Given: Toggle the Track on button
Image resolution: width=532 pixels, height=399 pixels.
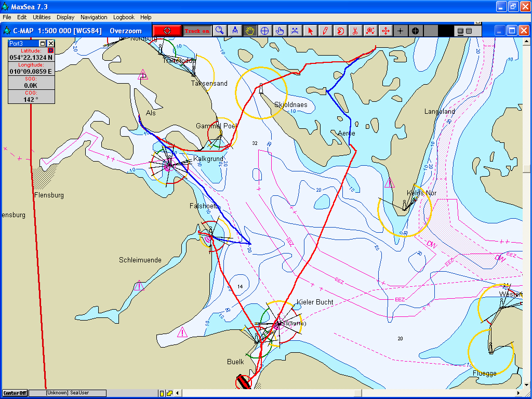Looking at the screenshot, I should point(197,31).
